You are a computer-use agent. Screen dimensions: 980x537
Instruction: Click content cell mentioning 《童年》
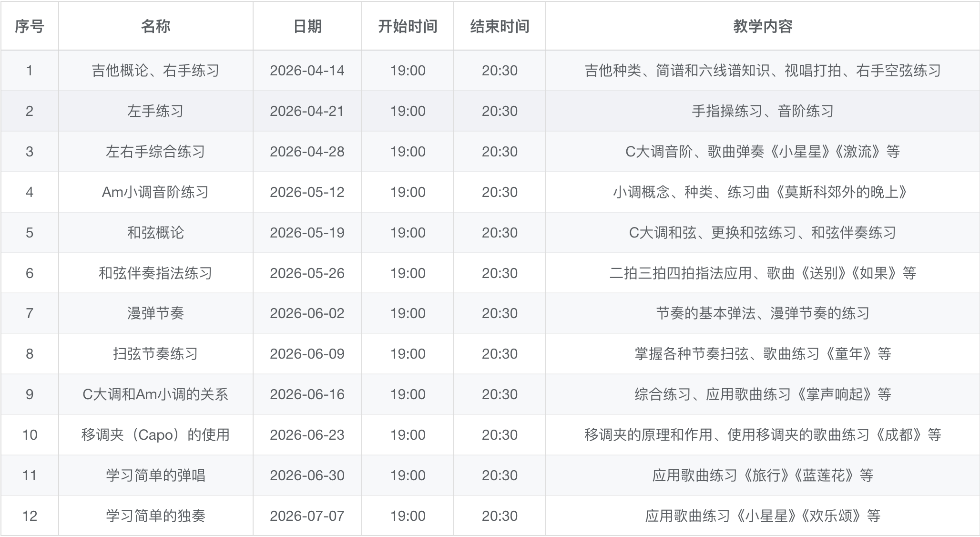pos(763,354)
